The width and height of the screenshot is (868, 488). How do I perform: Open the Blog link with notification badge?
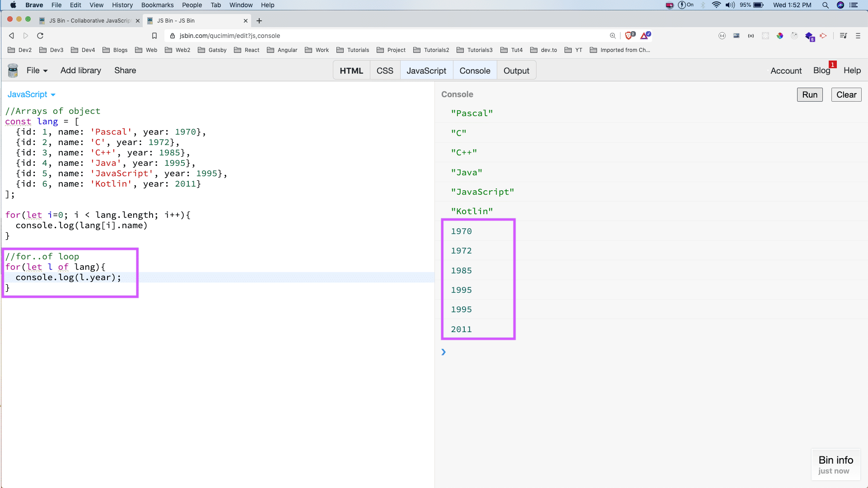821,70
